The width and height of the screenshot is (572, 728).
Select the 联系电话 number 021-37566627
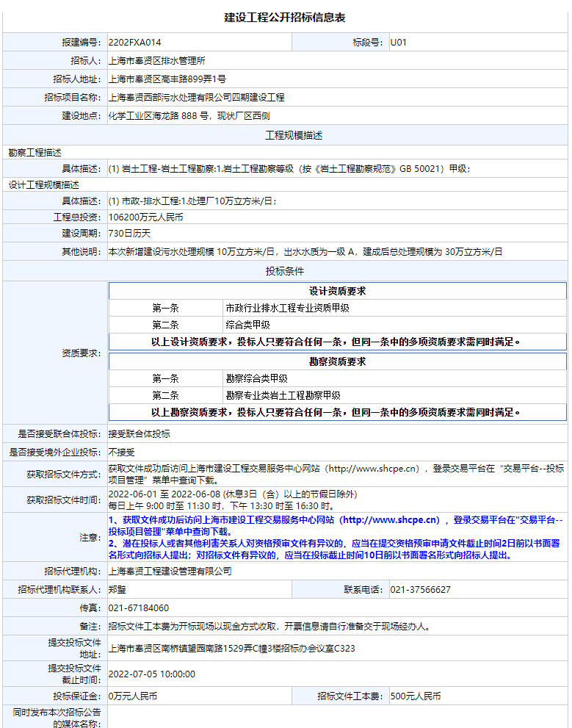(420, 590)
